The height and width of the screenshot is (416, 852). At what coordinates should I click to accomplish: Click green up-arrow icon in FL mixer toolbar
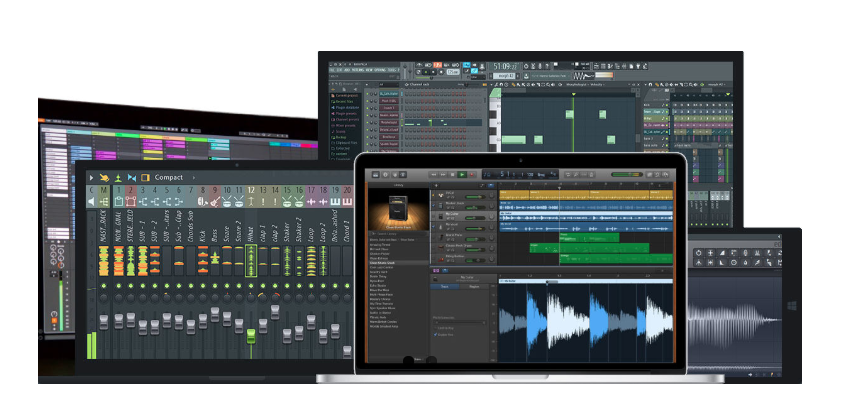tap(118, 178)
